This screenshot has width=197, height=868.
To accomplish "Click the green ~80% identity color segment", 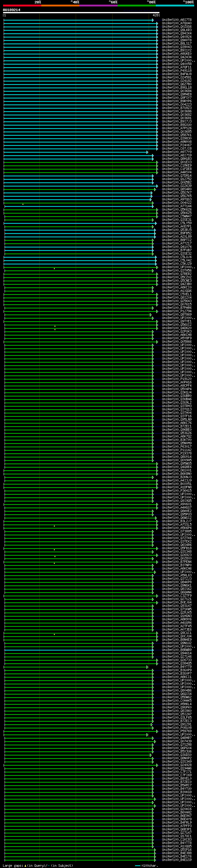I will (x=137, y=6).
